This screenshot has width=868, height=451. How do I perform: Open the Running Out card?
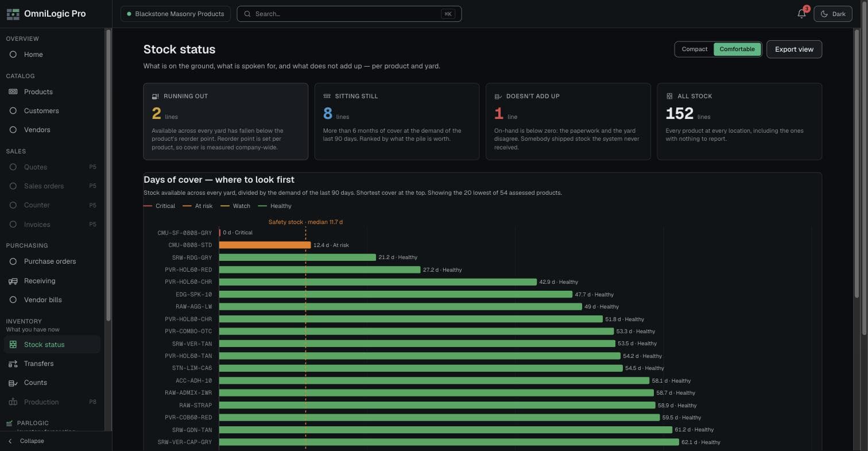[226, 121]
